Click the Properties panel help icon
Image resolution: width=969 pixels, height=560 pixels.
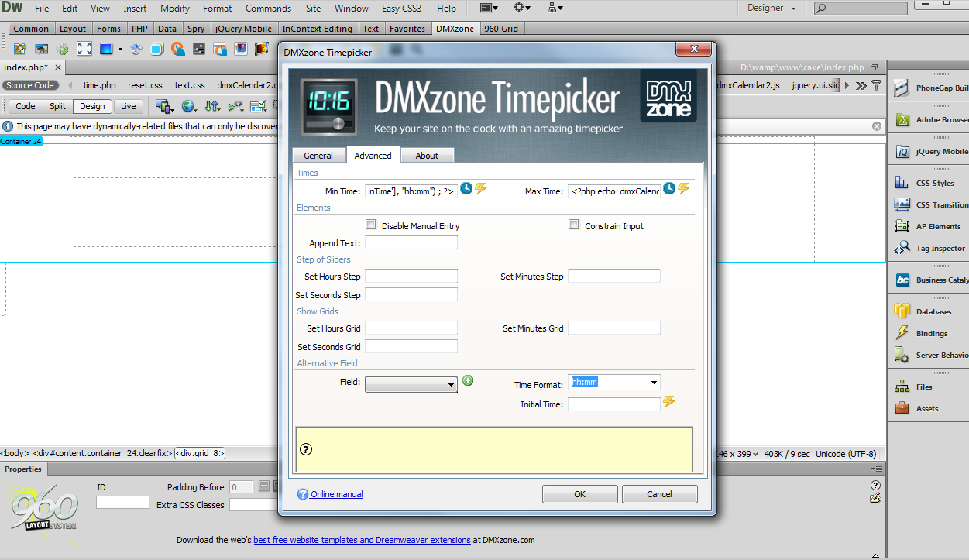pos(876,486)
